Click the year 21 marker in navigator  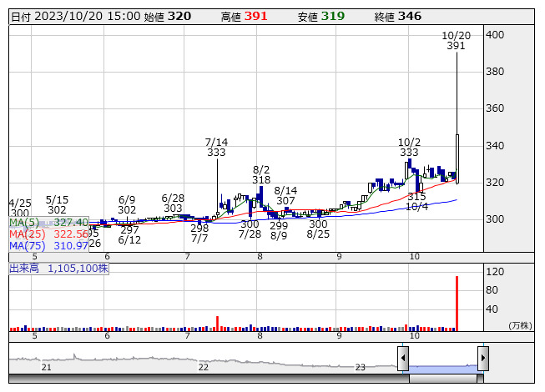tap(46, 367)
